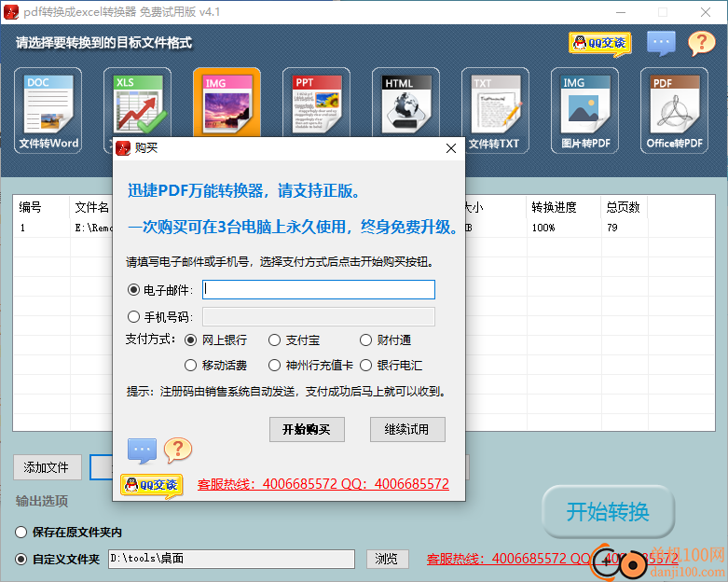The image size is (728, 582).
Task: Choose 财付通 payment method
Action: coord(365,340)
